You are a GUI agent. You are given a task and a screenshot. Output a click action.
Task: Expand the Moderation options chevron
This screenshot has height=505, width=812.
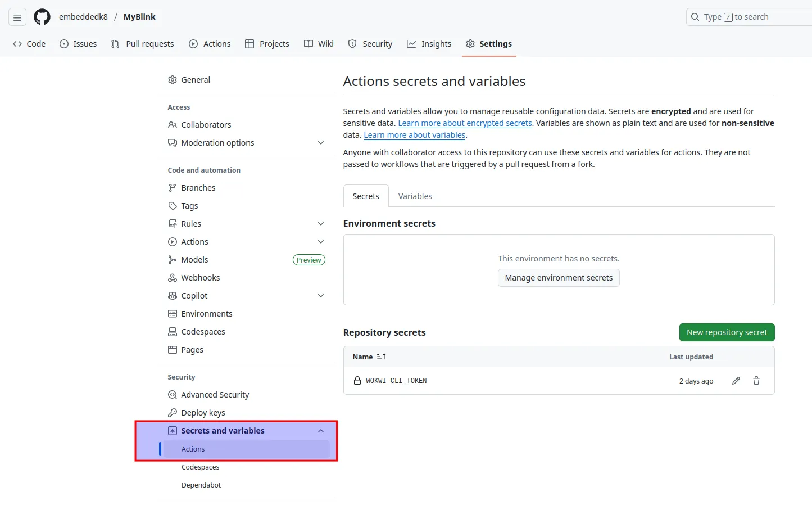(320, 142)
